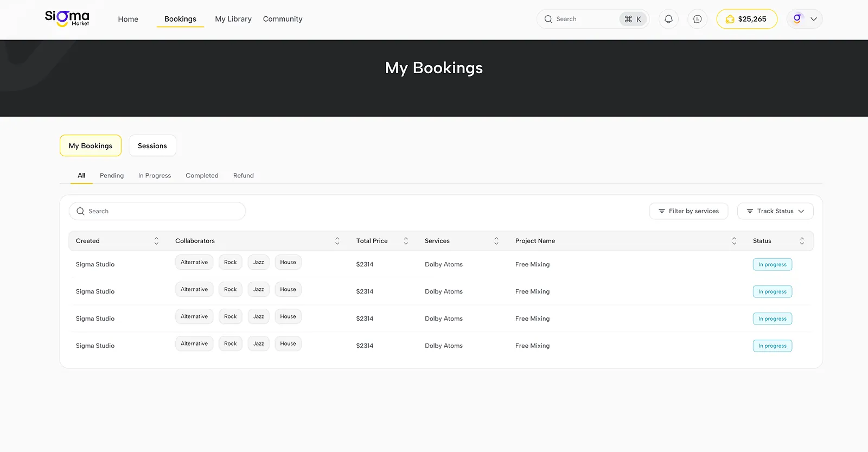
Task: Filter bookings by Pending
Action: (x=112, y=175)
